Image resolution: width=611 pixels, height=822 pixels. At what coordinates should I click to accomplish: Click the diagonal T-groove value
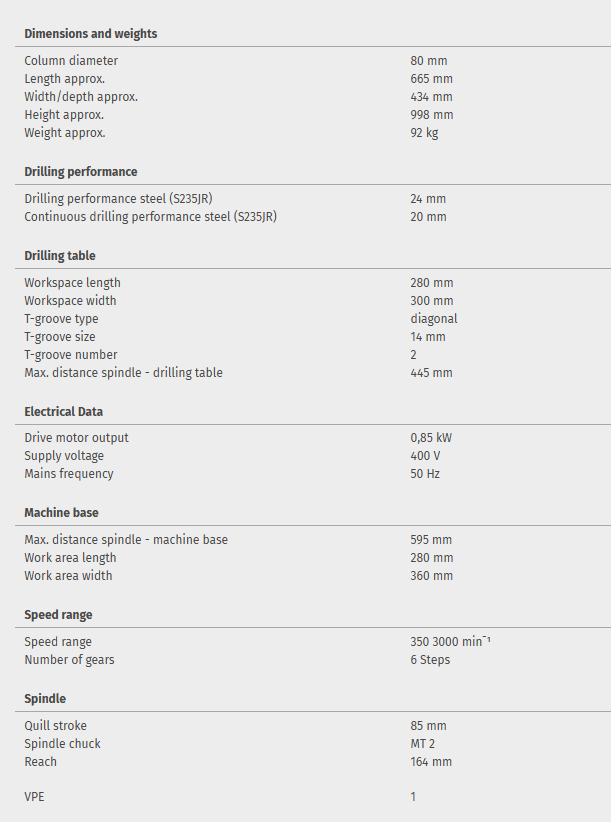point(434,319)
